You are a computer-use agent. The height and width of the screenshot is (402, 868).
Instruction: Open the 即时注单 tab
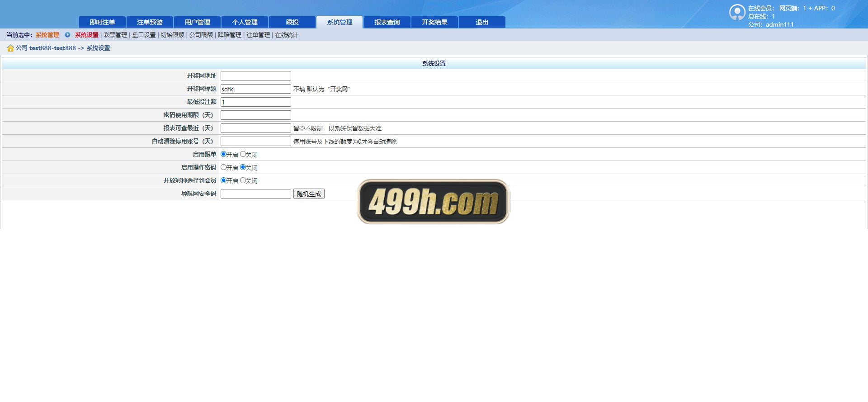tap(103, 22)
